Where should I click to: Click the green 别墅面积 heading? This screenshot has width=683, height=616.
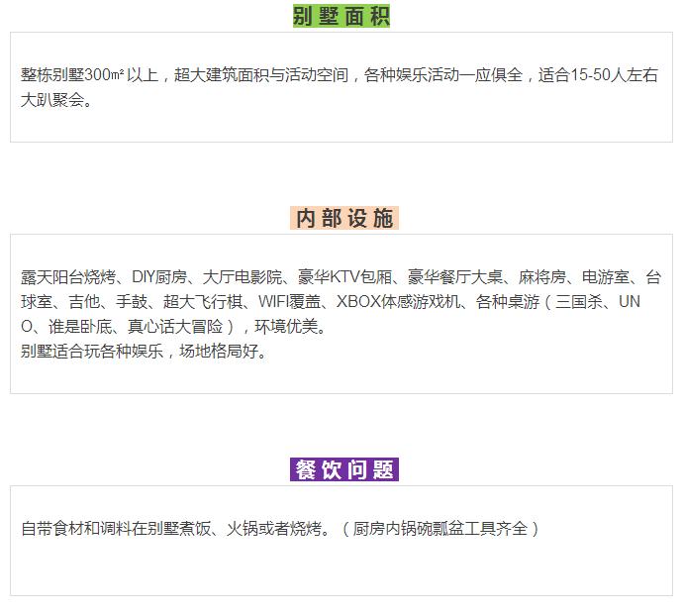pos(341,16)
